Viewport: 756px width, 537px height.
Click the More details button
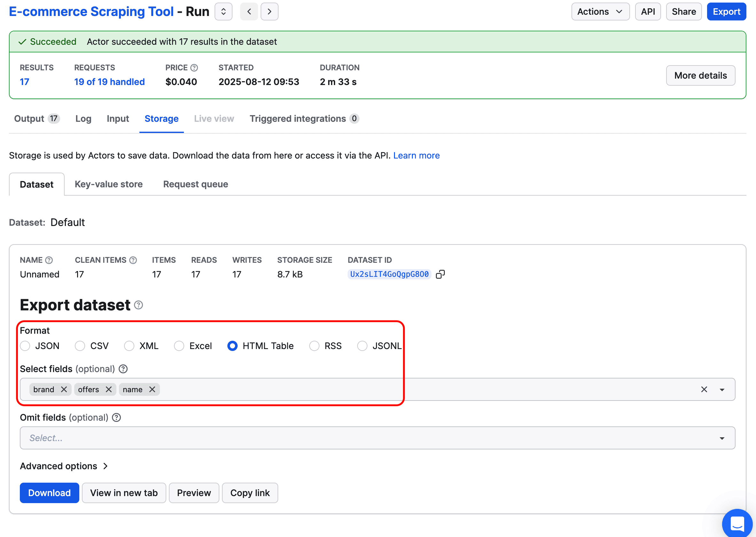pyautogui.click(x=700, y=75)
